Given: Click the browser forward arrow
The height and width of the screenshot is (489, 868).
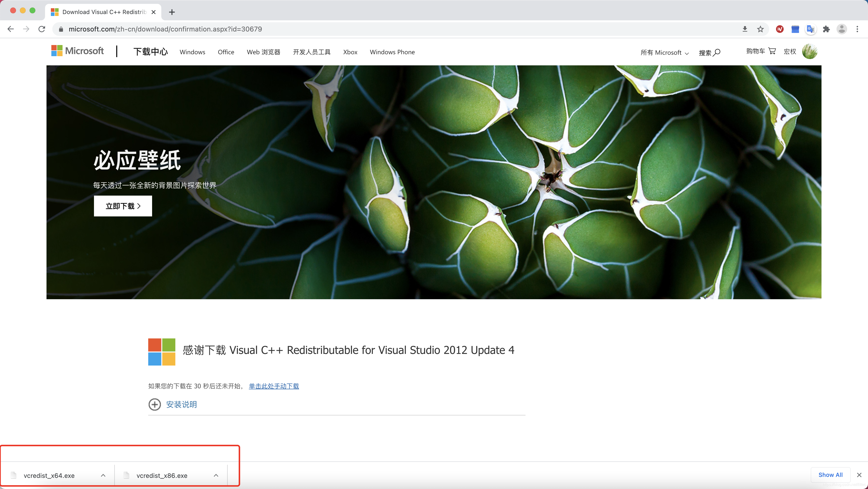Looking at the screenshot, I should tap(26, 29).
